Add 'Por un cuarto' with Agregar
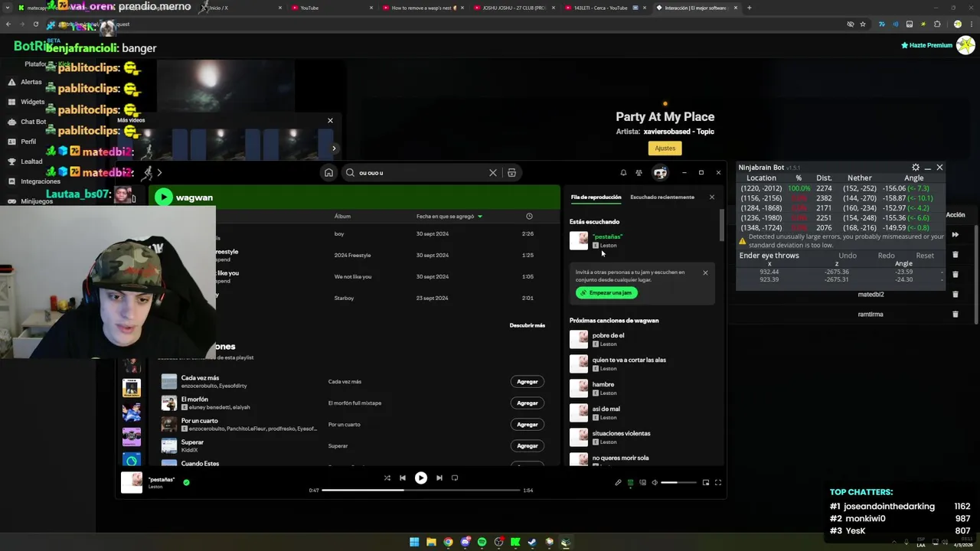 (528, 425)
